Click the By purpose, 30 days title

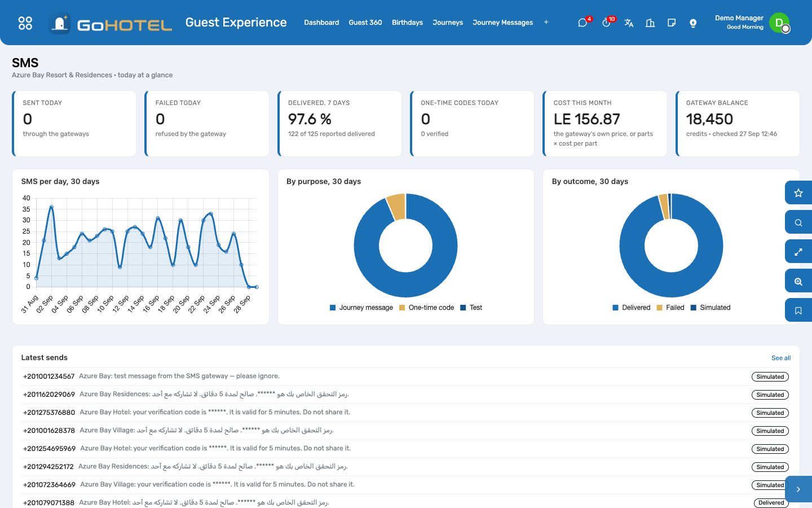pyautogui.click(x=324, y=182)
